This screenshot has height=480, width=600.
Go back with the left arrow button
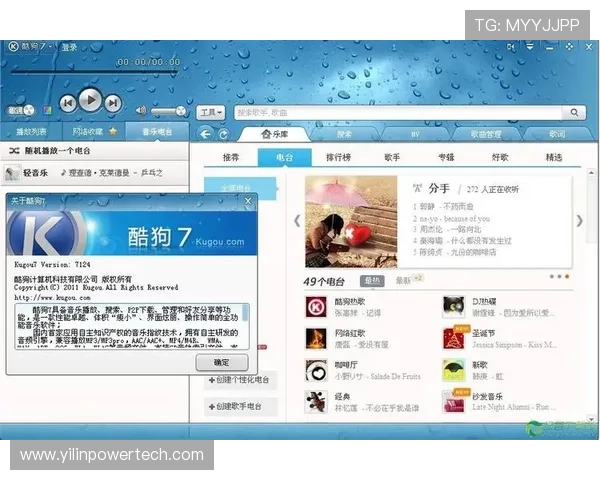(x=205, y=134)
